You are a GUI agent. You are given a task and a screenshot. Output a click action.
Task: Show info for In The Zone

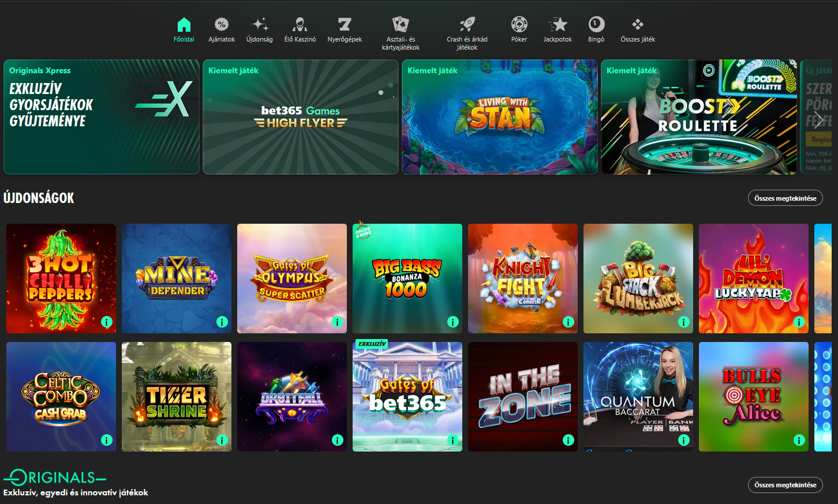568,440
